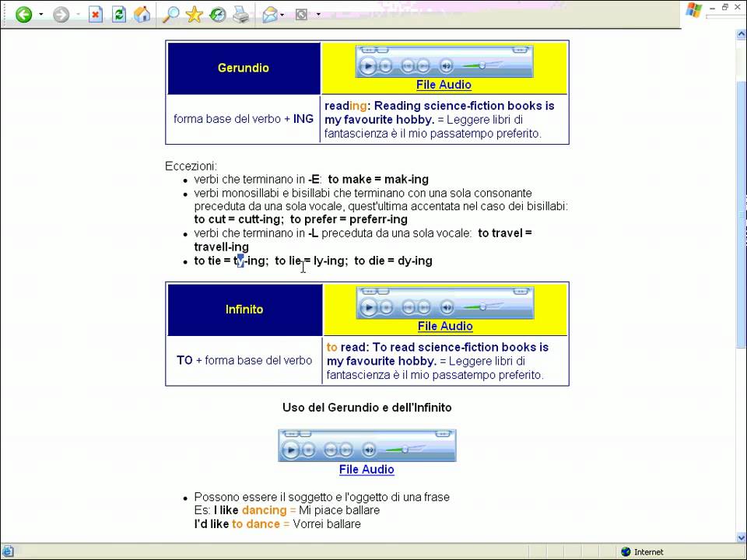Viewport: 747px width, 560px height.
Task: Click the Infinito header cell
Action: 245,310
